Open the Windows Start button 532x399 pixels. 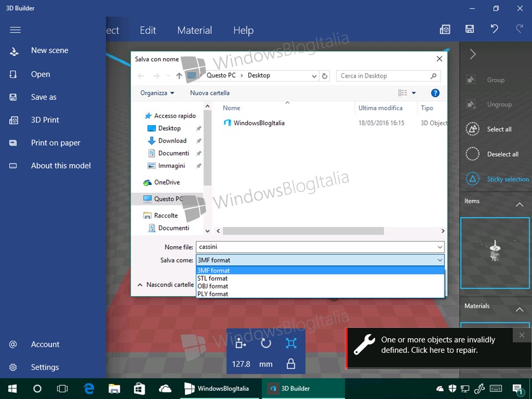(x=13, y=388)
